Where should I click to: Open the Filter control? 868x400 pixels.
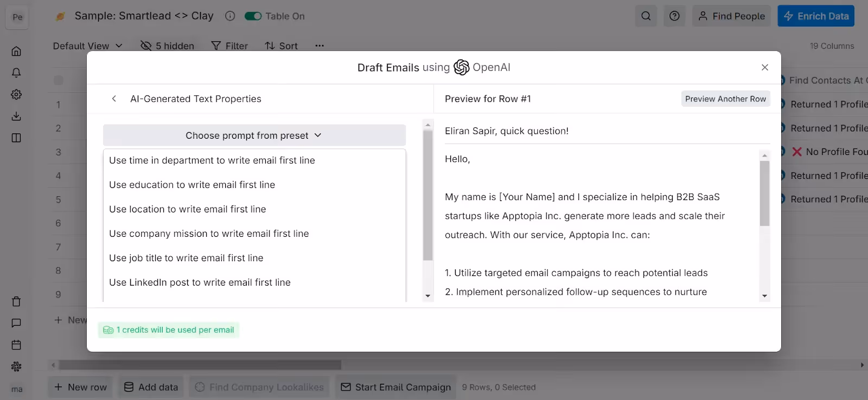[229, 46]
